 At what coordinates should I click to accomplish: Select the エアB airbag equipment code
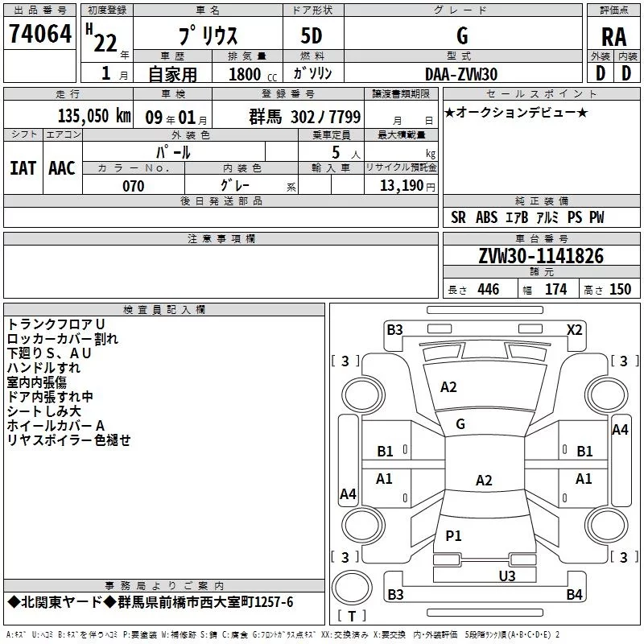[517, 217]
